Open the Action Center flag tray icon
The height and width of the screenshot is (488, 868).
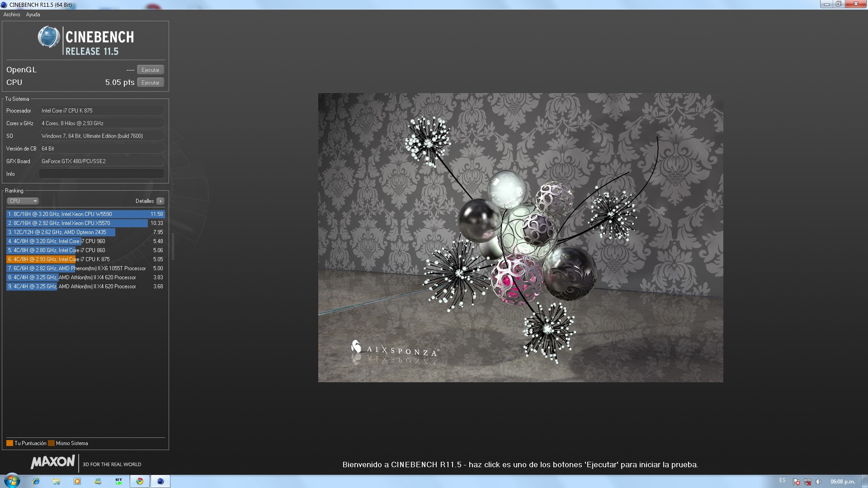pyautogui.click(x=797, y=482)
